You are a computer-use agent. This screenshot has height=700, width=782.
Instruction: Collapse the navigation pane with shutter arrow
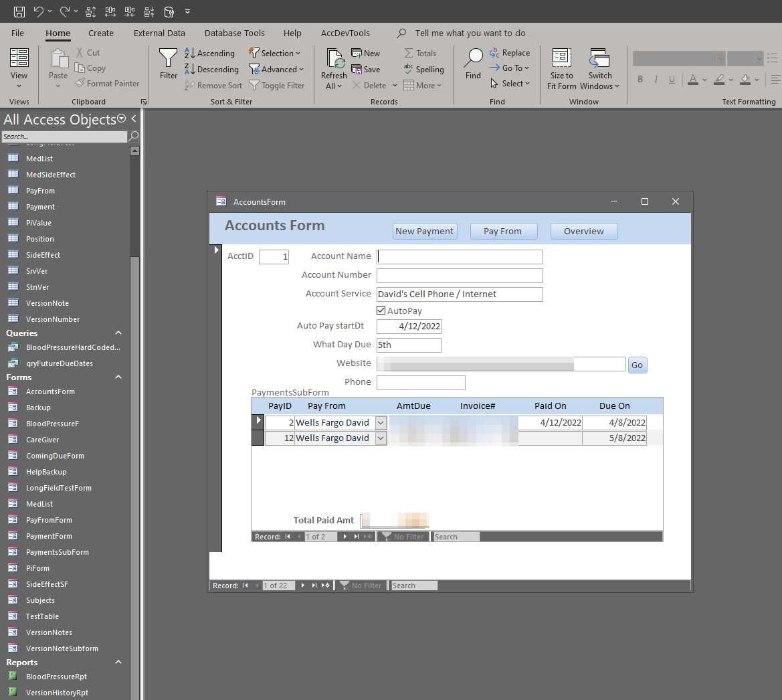pyautogui.click(x=134, y=118)
